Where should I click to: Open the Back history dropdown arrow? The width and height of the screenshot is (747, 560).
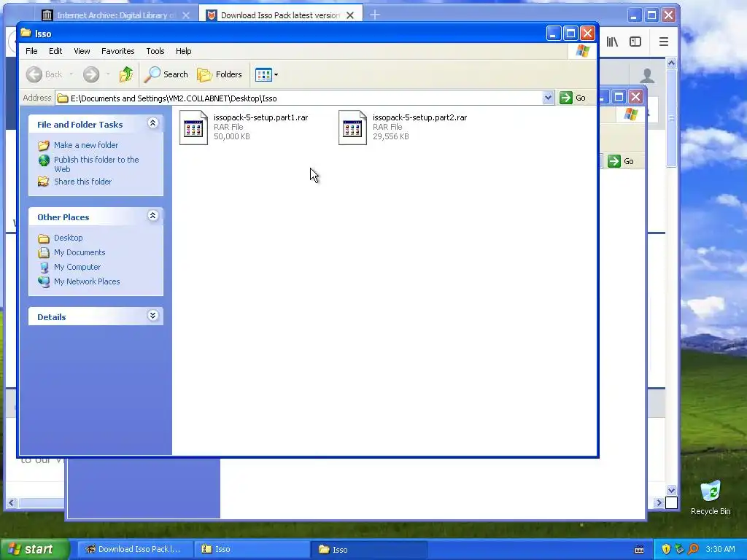pos(71,74)
